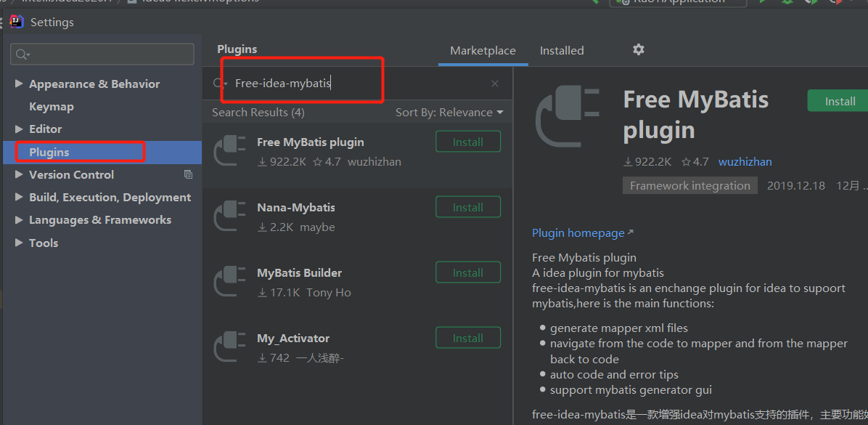Click the My_Activator plugin icon
The width and height of the screenshot is (868, 425).
tap(230, 347)
